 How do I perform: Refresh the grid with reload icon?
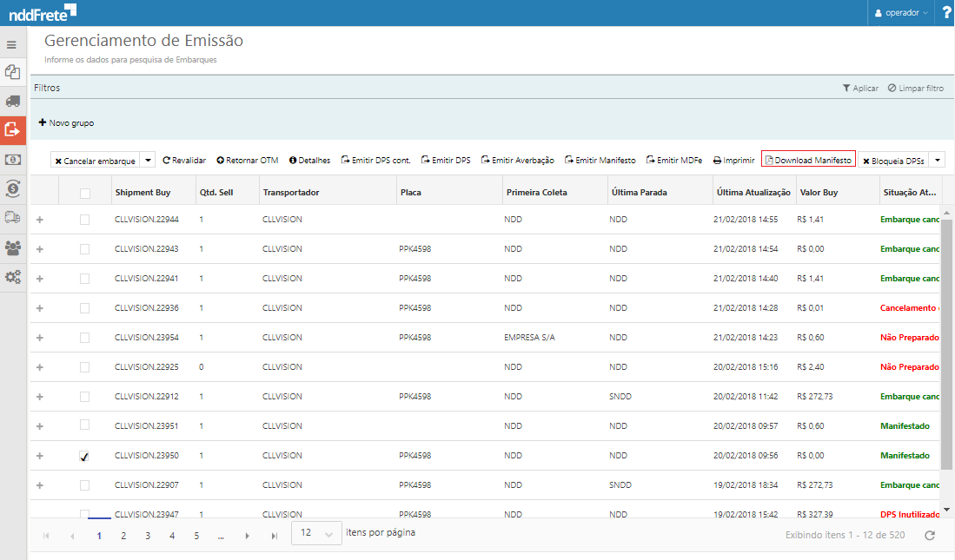click(929, 536)
